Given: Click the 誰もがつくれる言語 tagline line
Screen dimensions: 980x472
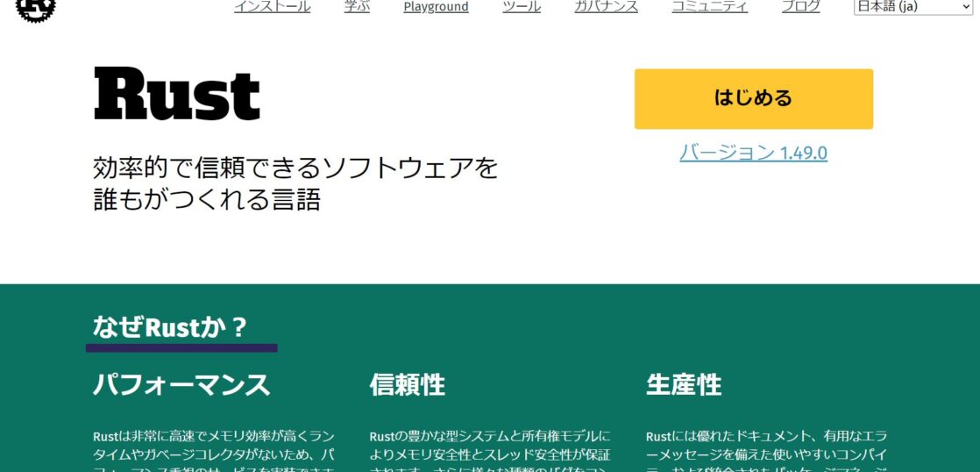Looking at the screenshot, I should point(207,200).
